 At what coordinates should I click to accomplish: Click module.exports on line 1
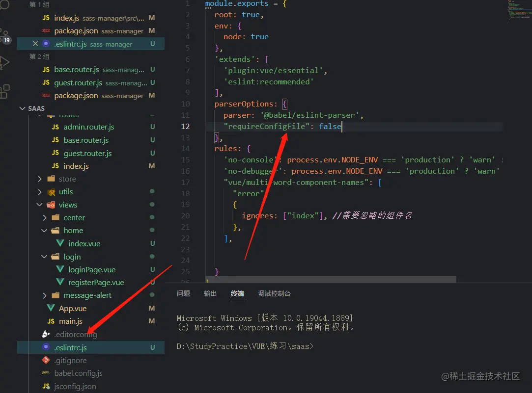(236, 4)
